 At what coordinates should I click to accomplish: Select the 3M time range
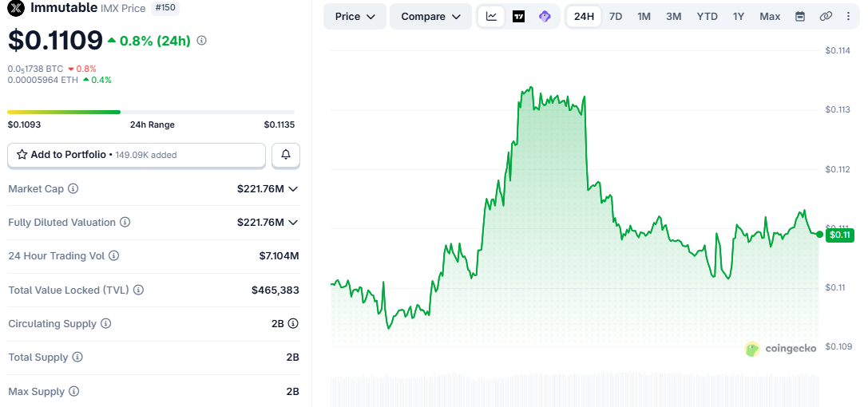674,17
